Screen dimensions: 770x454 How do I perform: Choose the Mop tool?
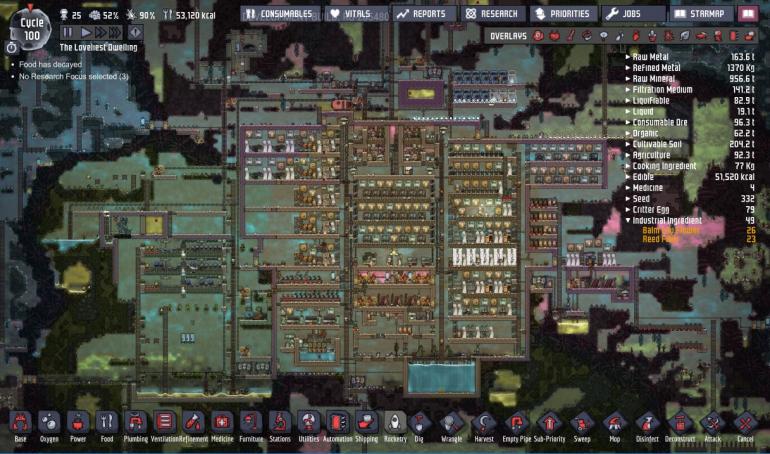614,426
